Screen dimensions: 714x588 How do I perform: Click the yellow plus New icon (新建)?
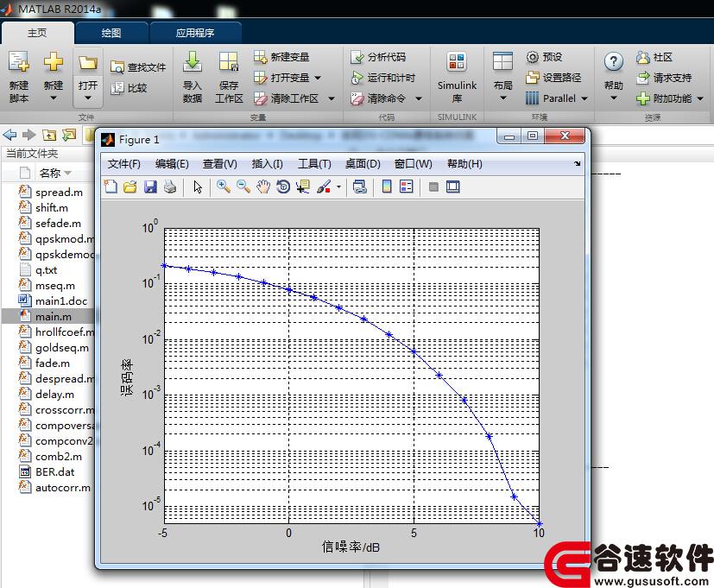pyautogui.click(x=54, y=61)
